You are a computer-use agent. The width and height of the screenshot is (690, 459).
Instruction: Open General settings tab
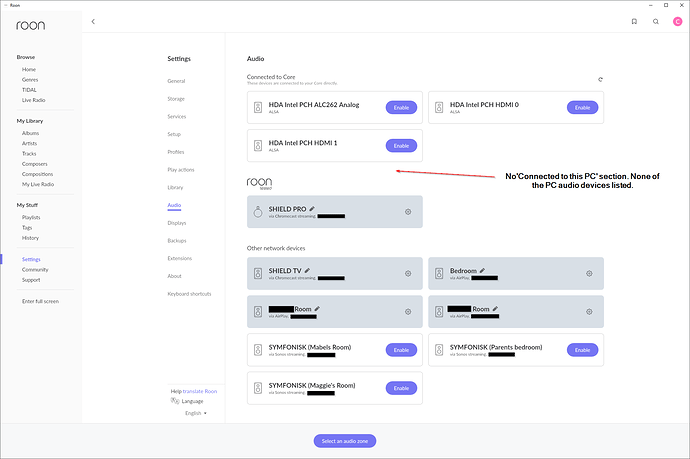coord(176,81)
